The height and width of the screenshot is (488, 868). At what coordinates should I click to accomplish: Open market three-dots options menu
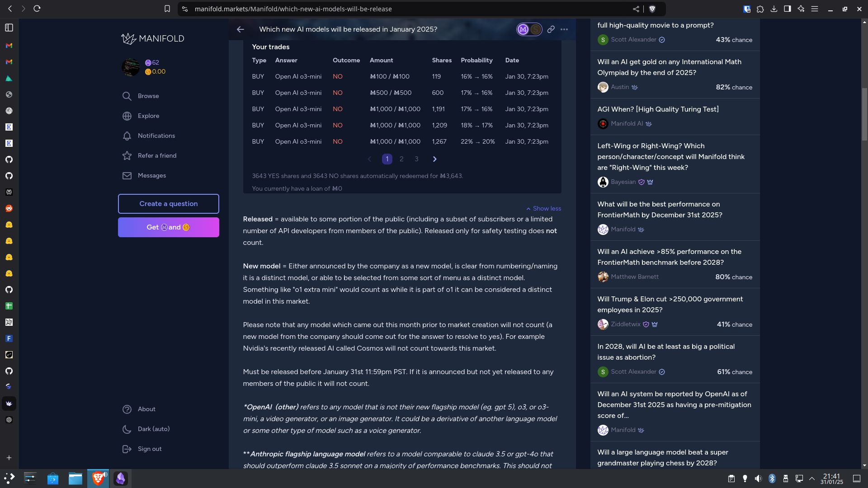(x=564, y=29)
